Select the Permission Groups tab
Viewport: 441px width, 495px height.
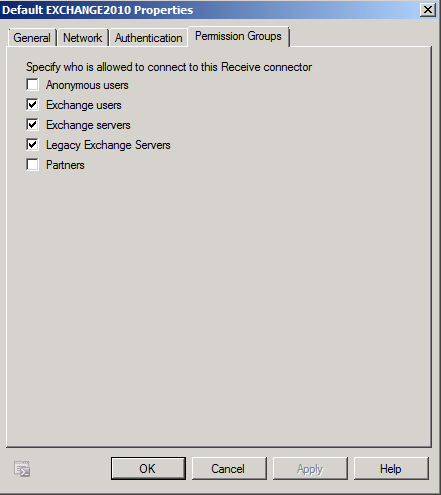238,36
